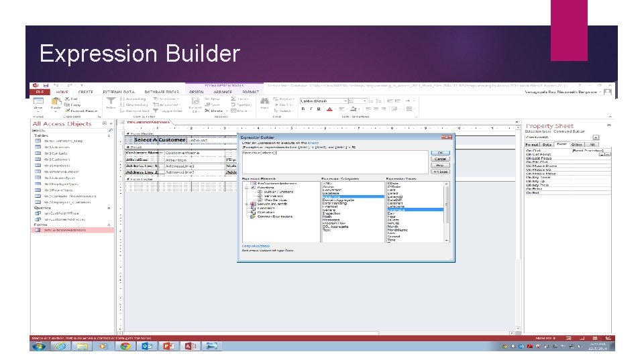The image size is (644, 362).
Task: Collapse the Tables group in navigation pane
Action: (109, 135)
